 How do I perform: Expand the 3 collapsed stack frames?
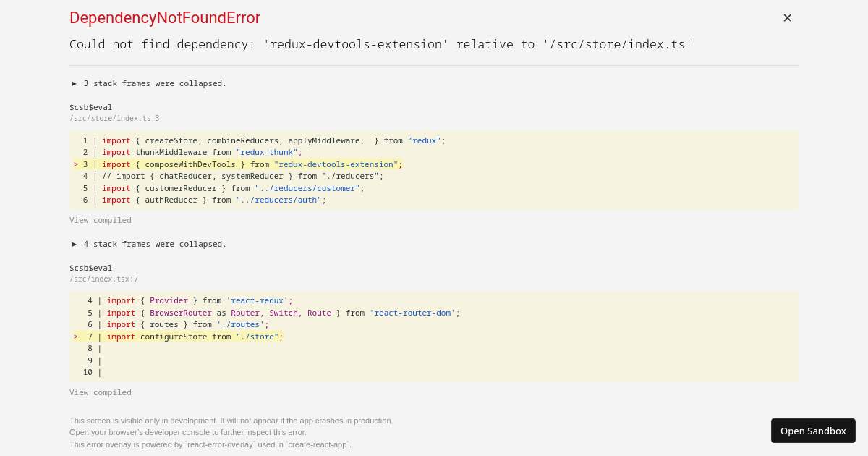point(149,83)
